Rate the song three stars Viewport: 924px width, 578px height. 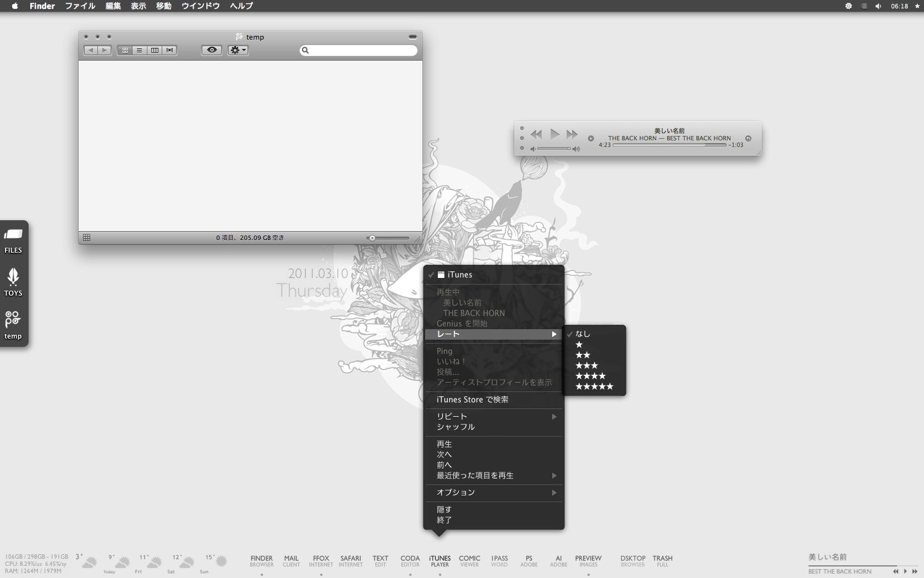[x=594, y=366]
